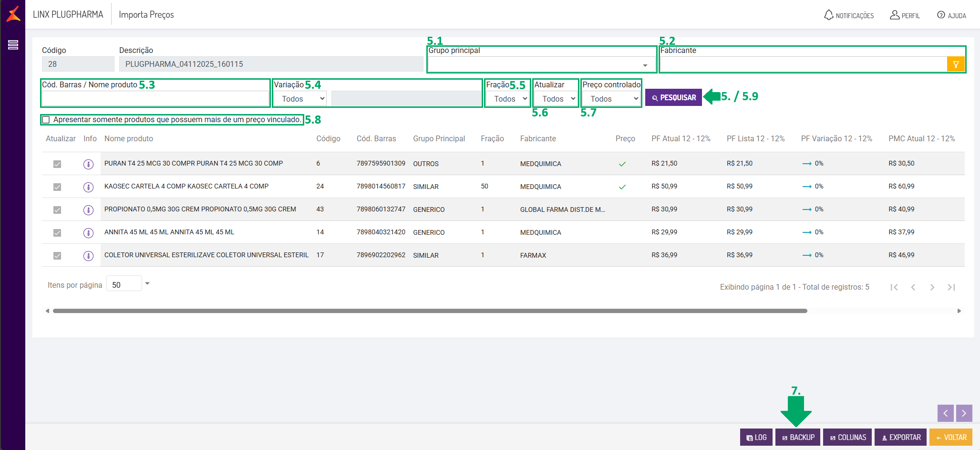Sort by Cód. Barras column header
The width and height of the screenshot is (980, 450).
tap(376, 139)
